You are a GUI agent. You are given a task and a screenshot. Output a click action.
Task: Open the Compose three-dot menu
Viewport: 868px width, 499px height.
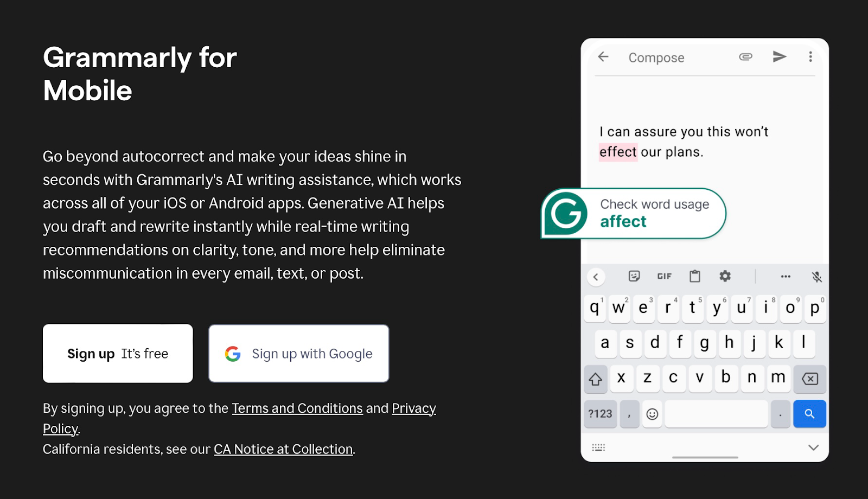coord(810,56)
